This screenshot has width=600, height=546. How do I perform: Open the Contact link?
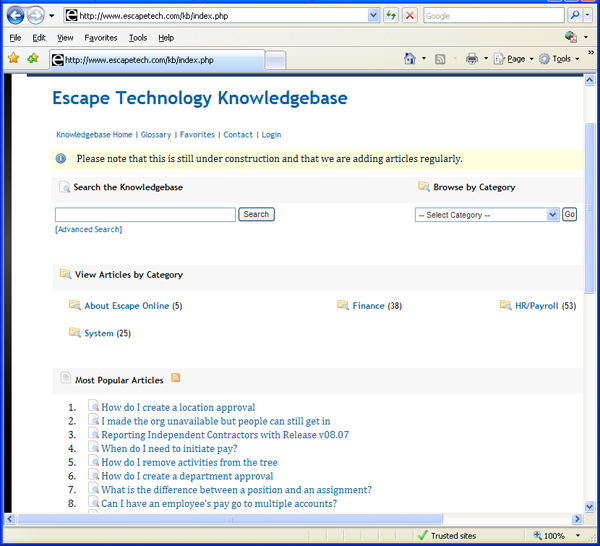[238, 135]
